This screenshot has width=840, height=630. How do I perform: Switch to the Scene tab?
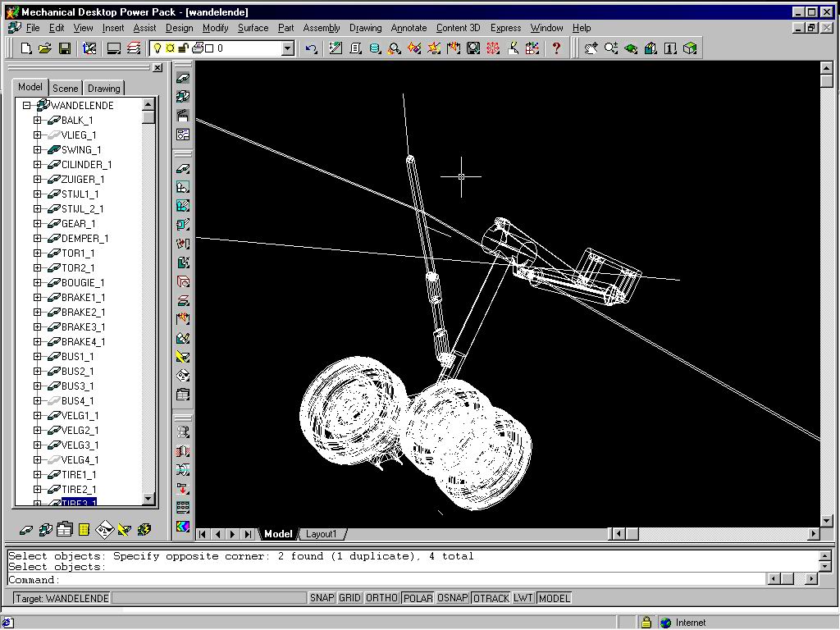pyautogui.click(x=65, y=88)
